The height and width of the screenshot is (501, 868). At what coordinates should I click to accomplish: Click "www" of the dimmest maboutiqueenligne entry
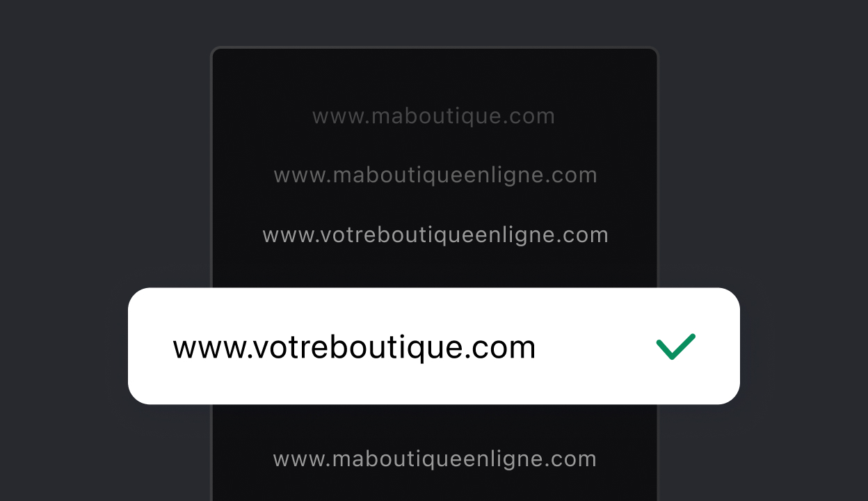tap(301, 175)
